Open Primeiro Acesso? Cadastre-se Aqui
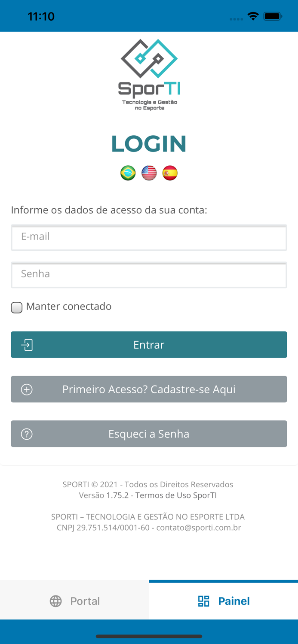The width and height of the screenshot is (298, 644). 149,389
